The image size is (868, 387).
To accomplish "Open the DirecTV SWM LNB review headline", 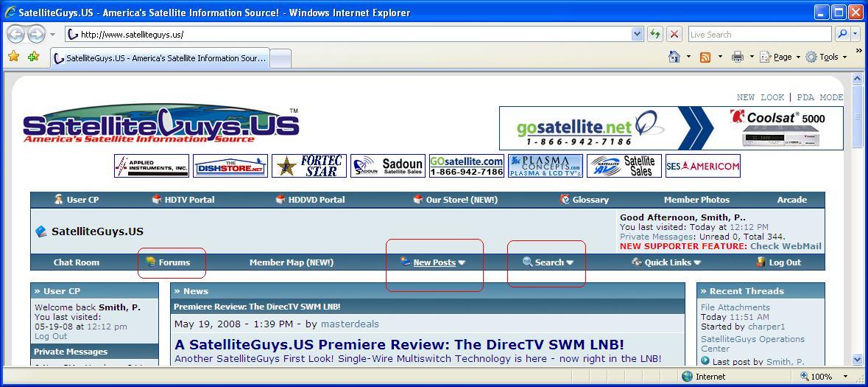I will tap(399, 344).
